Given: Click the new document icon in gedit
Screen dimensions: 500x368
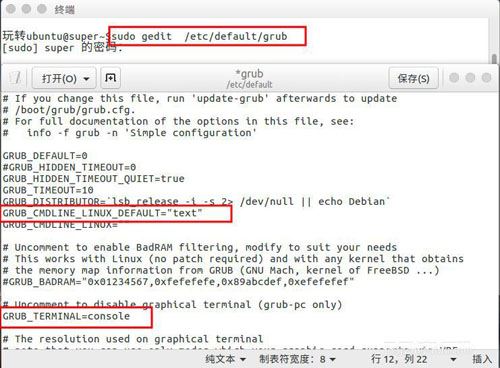Looking at the screenshot, I should [15, 78].
